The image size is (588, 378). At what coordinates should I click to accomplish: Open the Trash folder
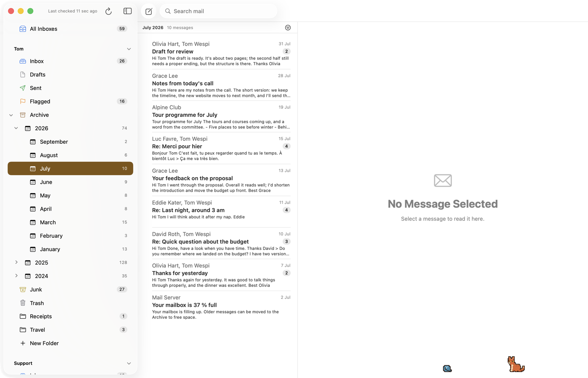point(71,303)
